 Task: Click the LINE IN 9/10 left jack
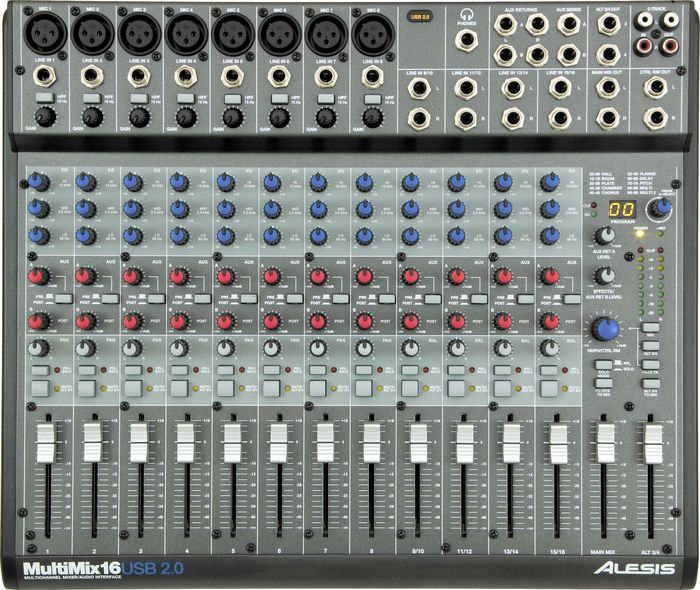click(x=419, y=88)
